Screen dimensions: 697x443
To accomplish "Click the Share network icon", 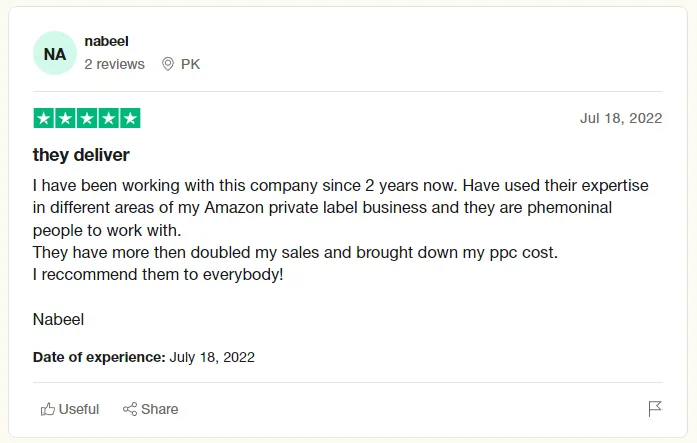I will pyautogui.click(x=130, y=409).
